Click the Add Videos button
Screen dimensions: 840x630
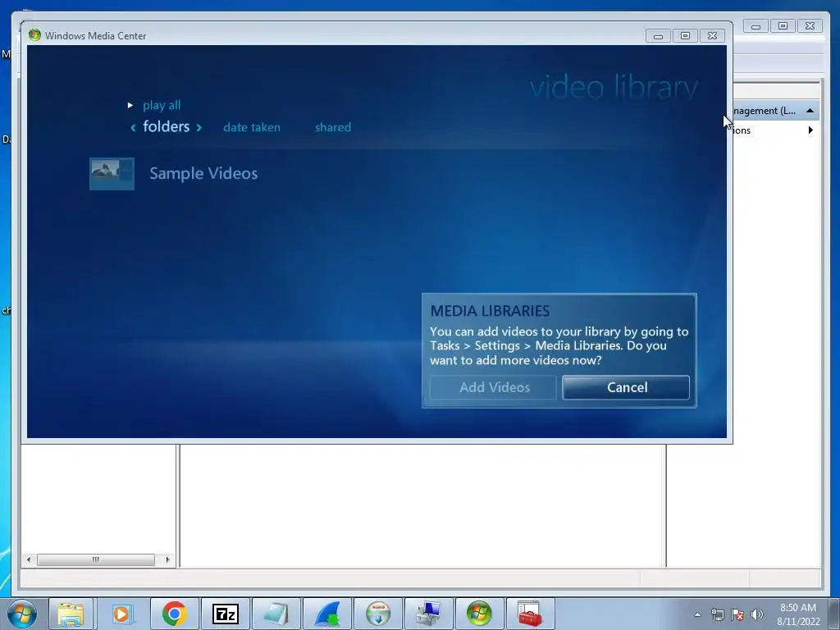[x=493, y=387]
